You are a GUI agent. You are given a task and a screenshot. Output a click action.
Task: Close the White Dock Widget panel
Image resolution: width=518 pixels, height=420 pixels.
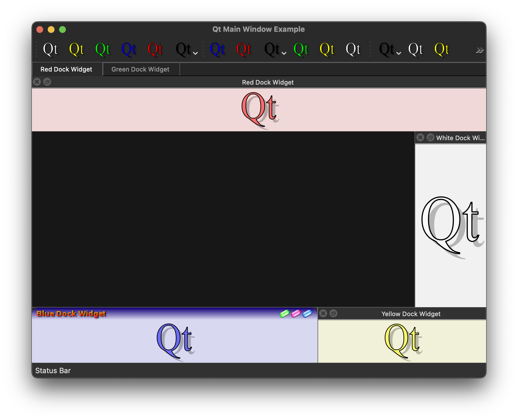(x=420, y=137)
